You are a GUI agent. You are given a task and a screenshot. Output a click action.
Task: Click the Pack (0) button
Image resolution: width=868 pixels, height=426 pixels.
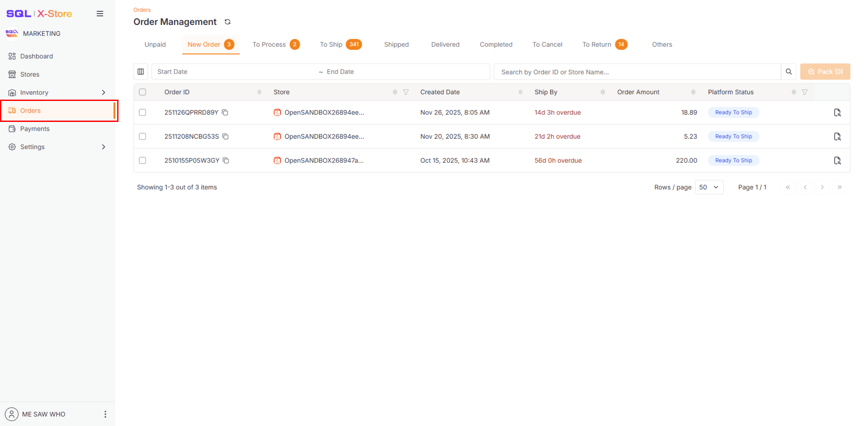pyautogui.click(x=825, y=71)
